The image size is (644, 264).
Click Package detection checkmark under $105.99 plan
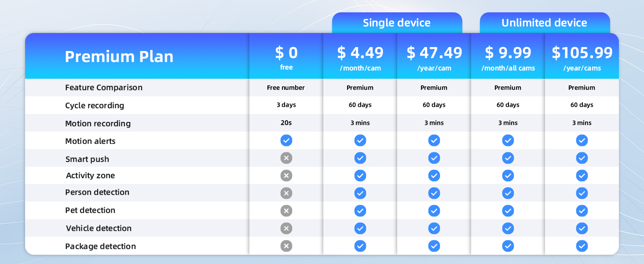582,246
